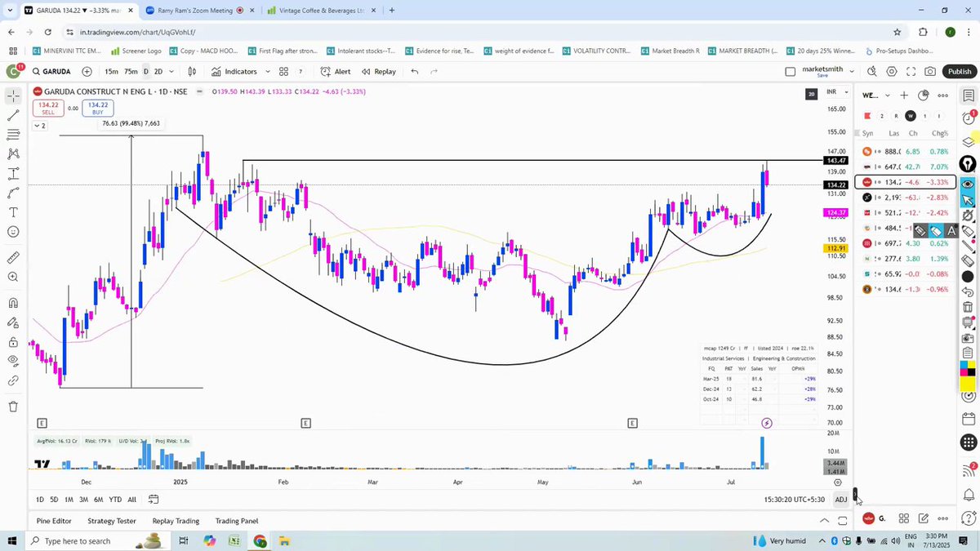Select the trend line drawing tool
This screenshot has height=551, width=980.
[x=13, y=116]
